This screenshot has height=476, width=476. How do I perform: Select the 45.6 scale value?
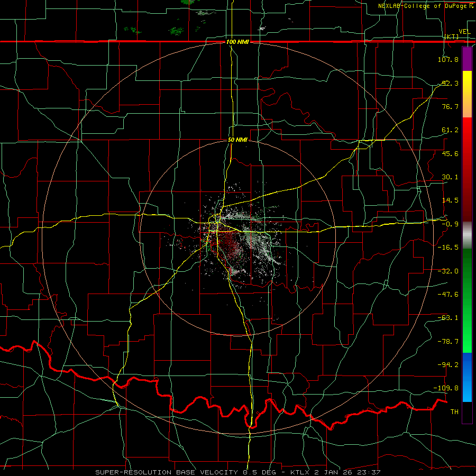tap(450, 153)
